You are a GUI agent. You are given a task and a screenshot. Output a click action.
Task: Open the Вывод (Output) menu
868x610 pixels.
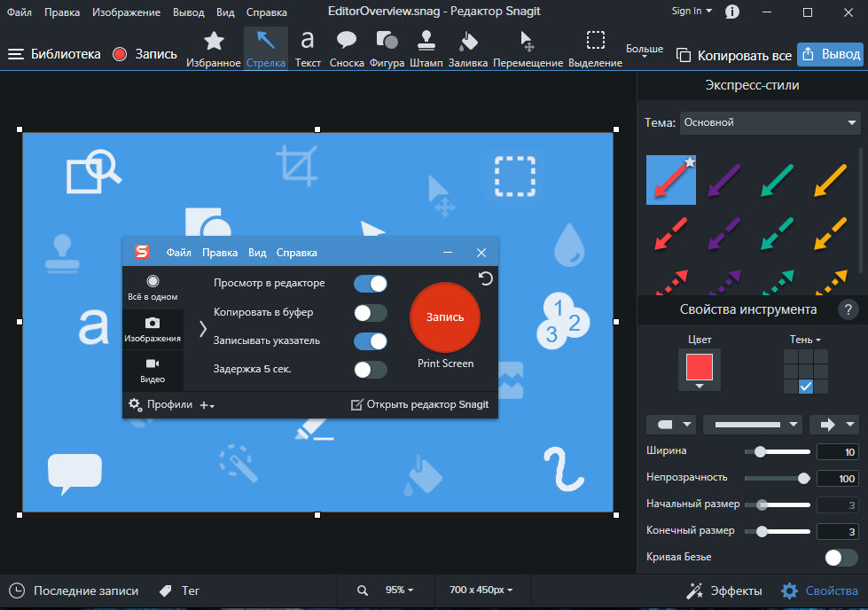188,12
